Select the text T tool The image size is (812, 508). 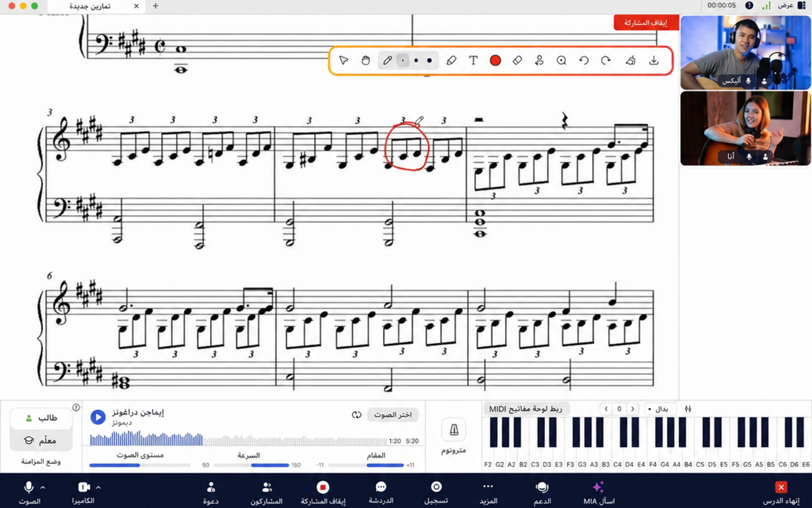pyautogui.click(x=473, y=60)
